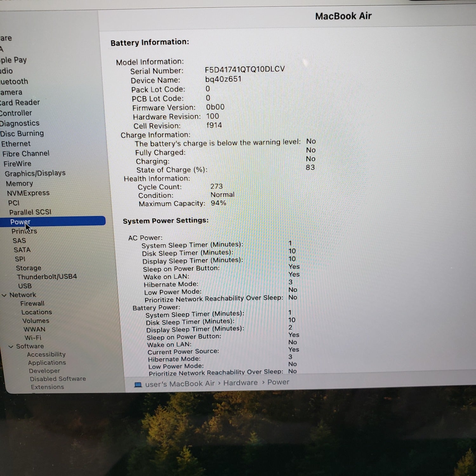
Task: Collapse the Network section chevron
Action: coord(4,295)
